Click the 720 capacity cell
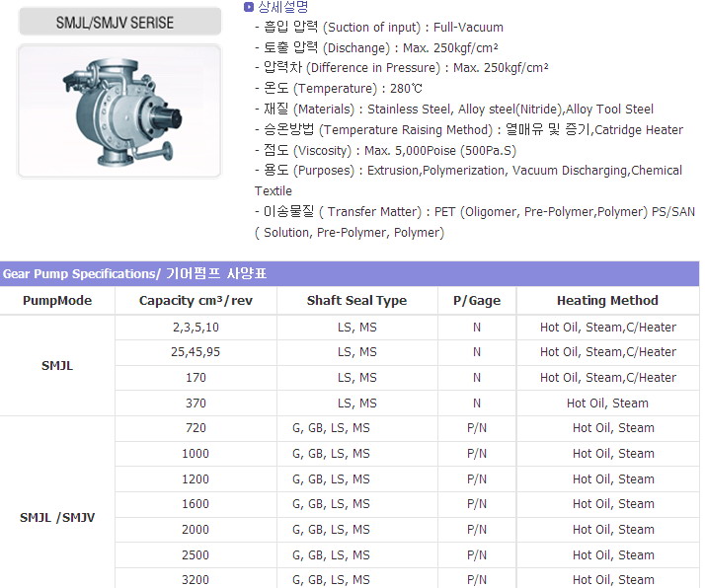Screen dimensions: 705x588 [x=196, y=428]
